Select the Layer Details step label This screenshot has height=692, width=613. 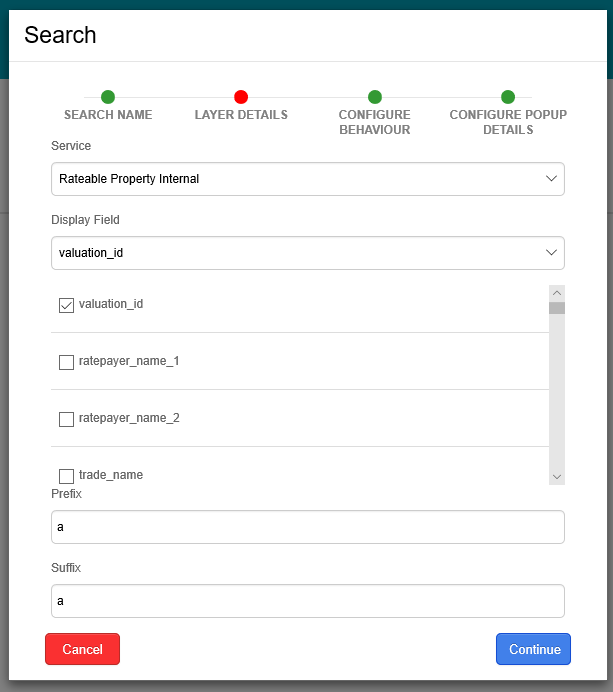point(241,115)
